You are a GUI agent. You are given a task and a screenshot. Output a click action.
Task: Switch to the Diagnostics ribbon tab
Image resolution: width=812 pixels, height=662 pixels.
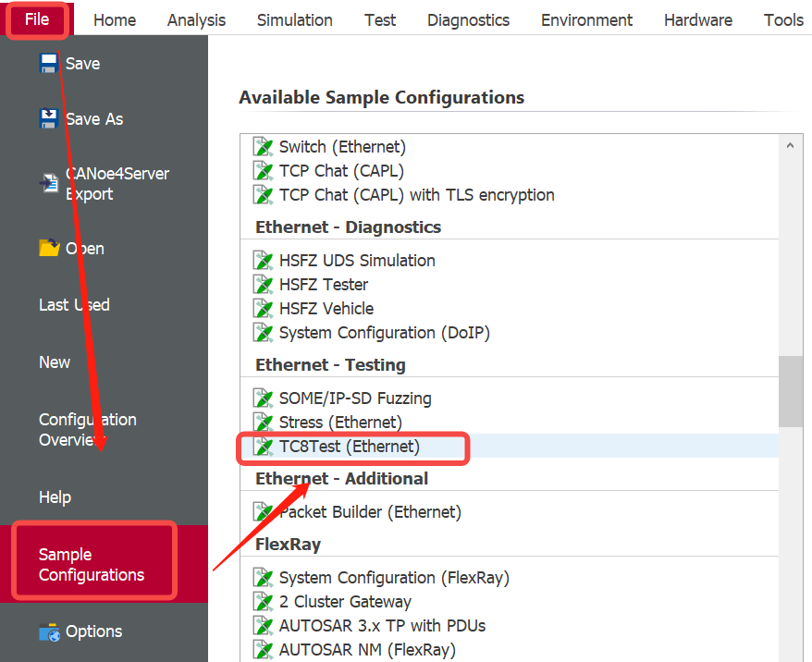click(468, 20)
